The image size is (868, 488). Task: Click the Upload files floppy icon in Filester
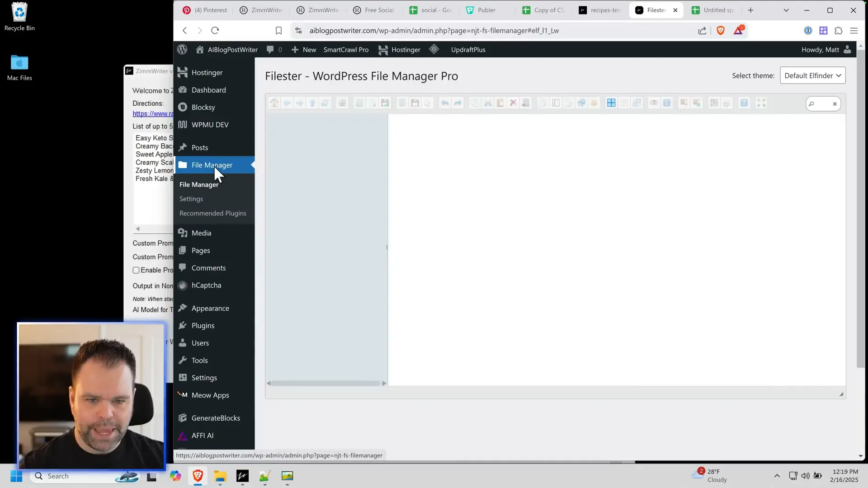click(385, 103)
